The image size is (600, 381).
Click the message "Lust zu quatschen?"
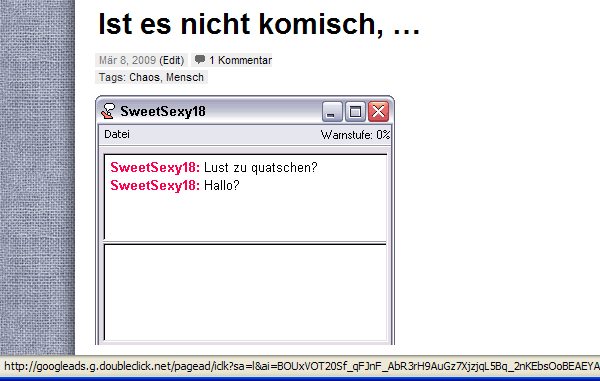261,168
